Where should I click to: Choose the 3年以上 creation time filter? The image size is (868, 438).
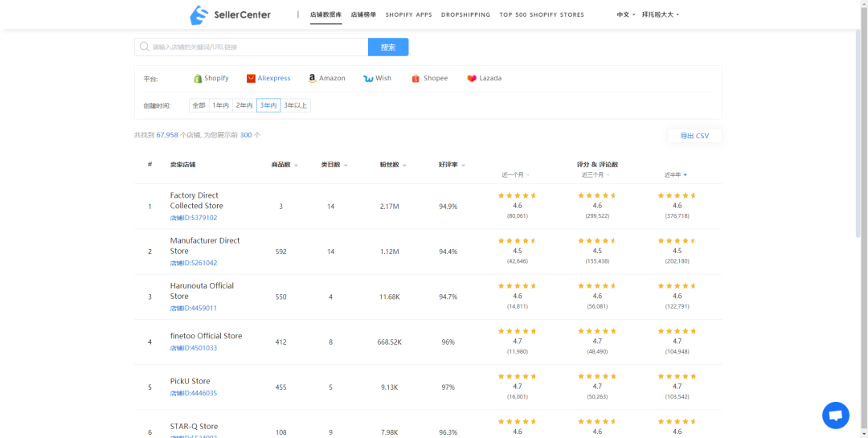coord(295,105)
